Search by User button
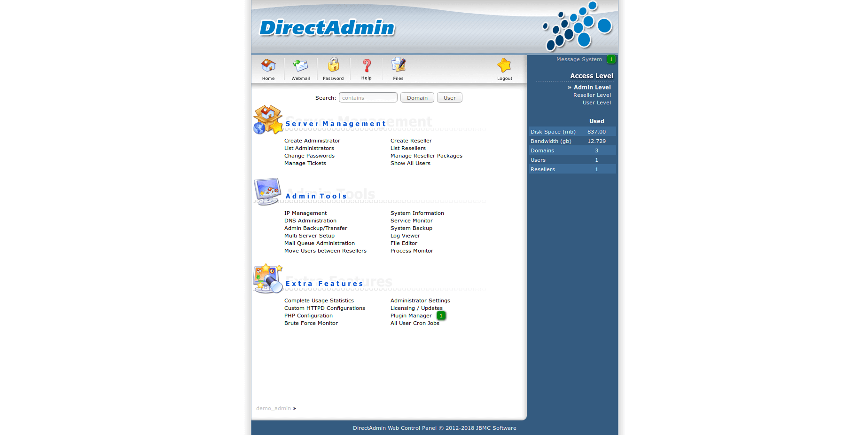Image resolution: width=868 pixels, height=435 pixels. tap(450, 98)
